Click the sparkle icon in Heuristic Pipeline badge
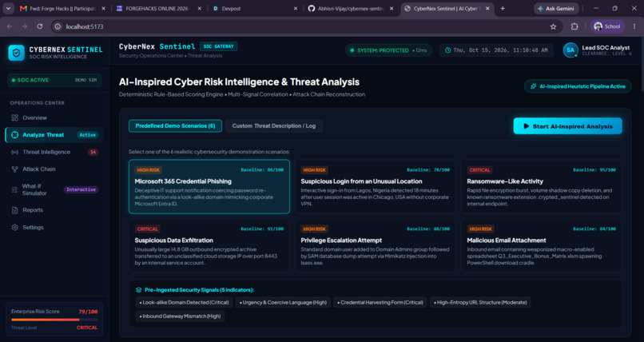 coord(534,86)
